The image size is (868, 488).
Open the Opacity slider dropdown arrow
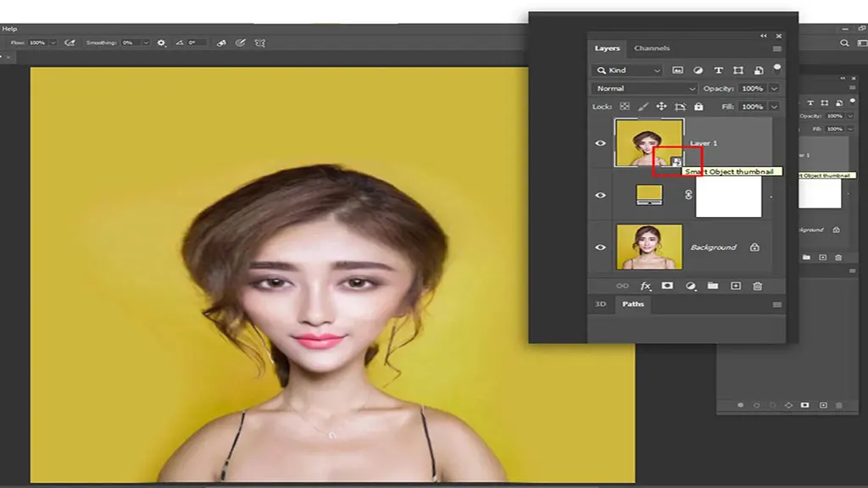click(775, 88)
